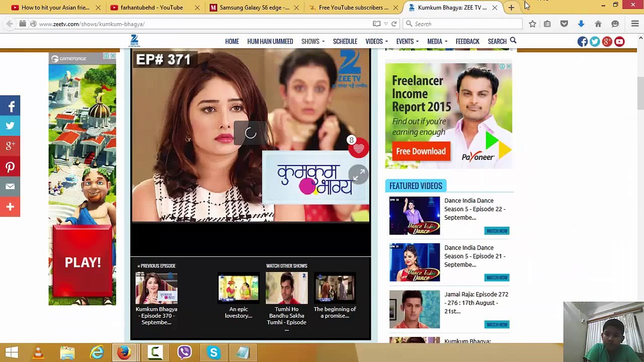Open Zee TV Google Plus page from header
This screenshot has width=644, height=362.
[x=607, y=41]
